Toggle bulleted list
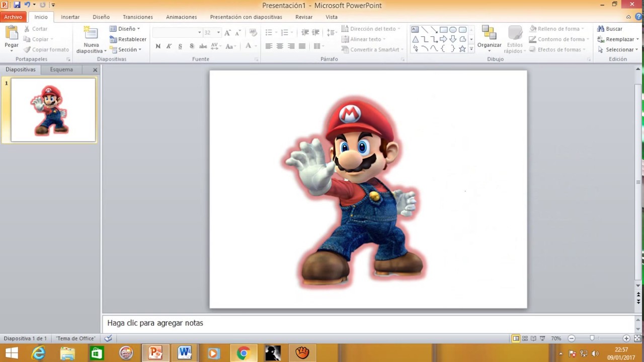This screenshot has height=362, width=644. pyautogui.click(x=269, y=33)
